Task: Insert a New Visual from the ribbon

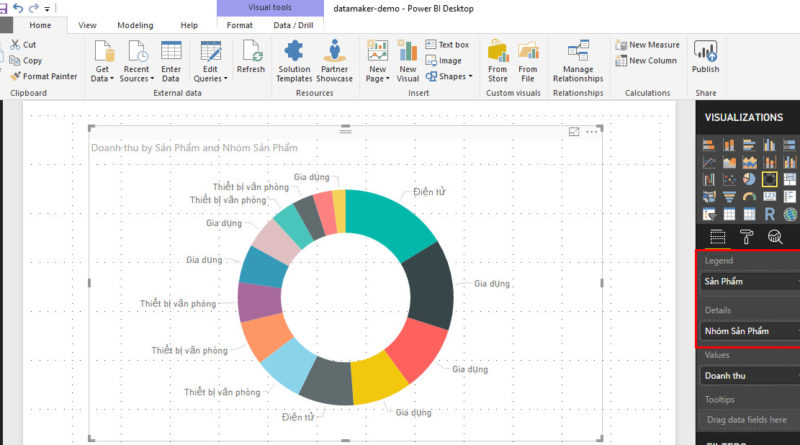Action: pos(408,50)
